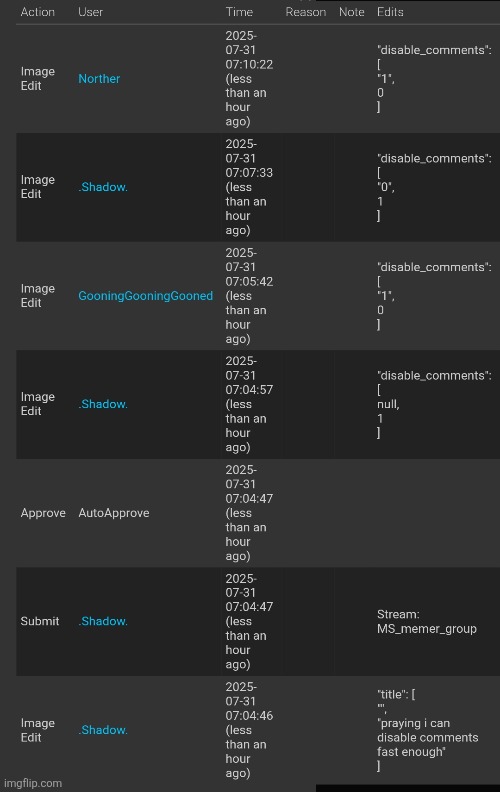500x792 pixels.
Task: Select the Reason column header
Action: [306, 12]
